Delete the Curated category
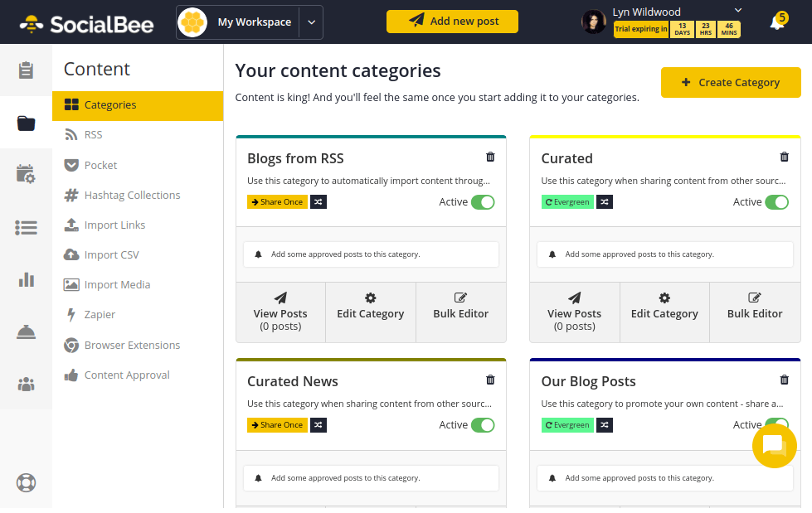Image resolution: width=812 pixels, height=513 pixels. click(x=784, y=157)
